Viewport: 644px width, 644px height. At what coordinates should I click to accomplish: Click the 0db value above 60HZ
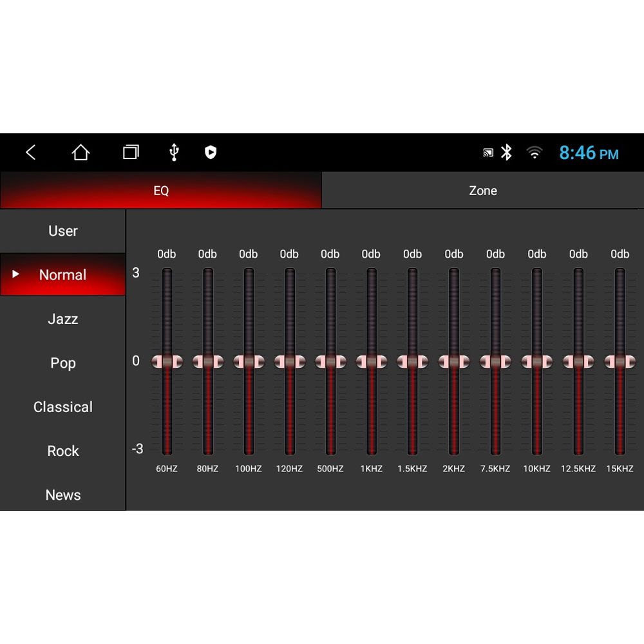(x=167, y=254)
